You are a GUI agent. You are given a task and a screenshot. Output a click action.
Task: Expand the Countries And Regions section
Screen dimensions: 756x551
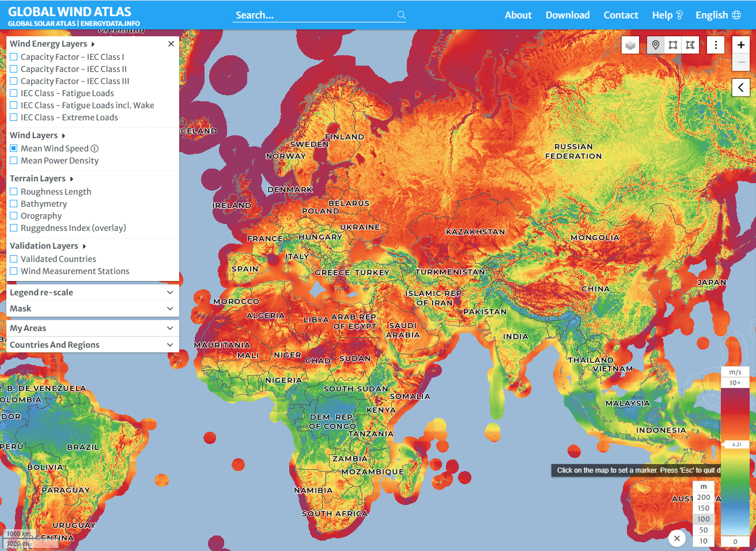tap(92, 345)
